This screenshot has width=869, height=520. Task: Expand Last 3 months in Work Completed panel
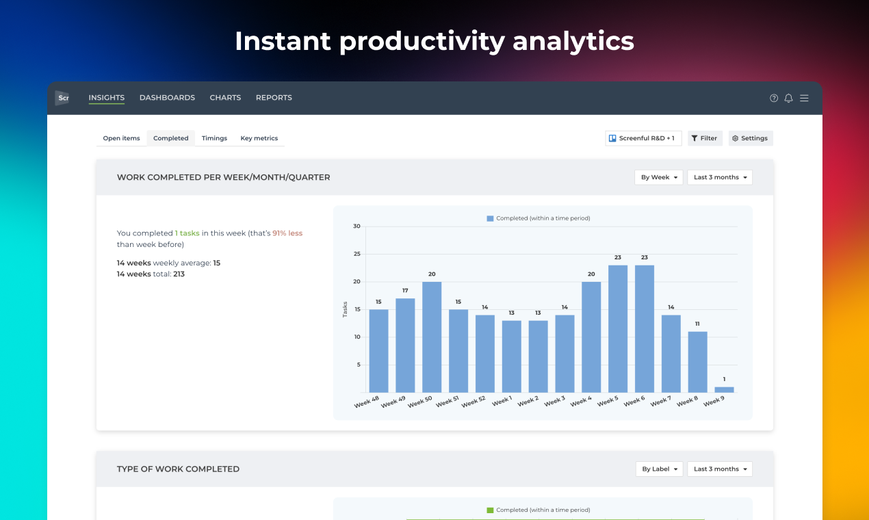(x=720, y=177)
